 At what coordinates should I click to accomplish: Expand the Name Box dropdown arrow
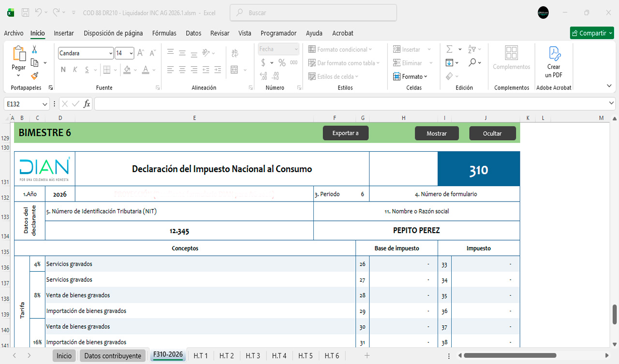[x=45, y=104]
